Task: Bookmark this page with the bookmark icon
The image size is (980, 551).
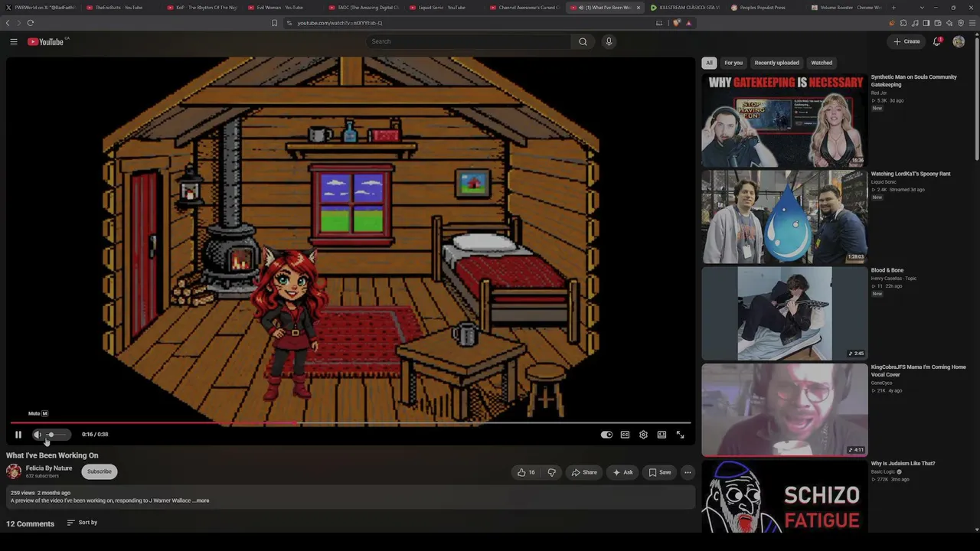Action: pyautogui.click(x=274, y=23)
